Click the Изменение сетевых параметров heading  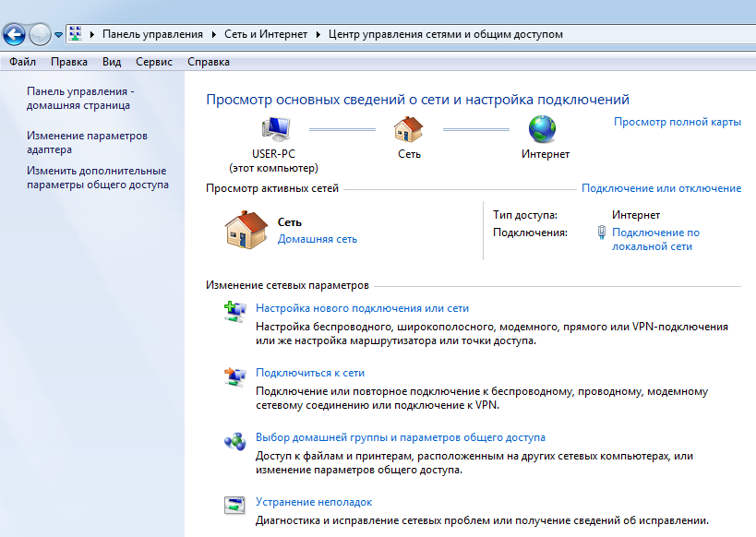click(287, 285)
